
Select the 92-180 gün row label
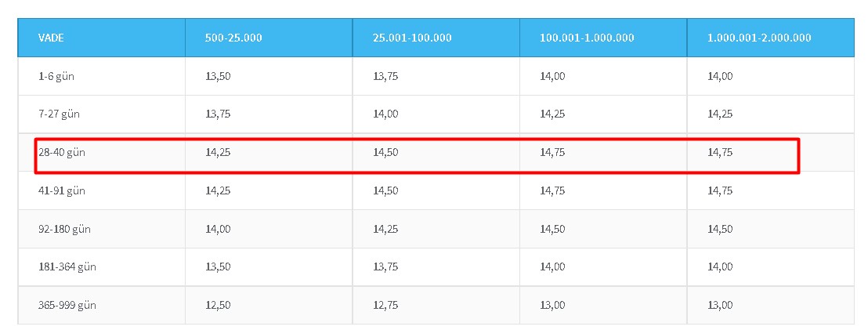pos(64,229)
